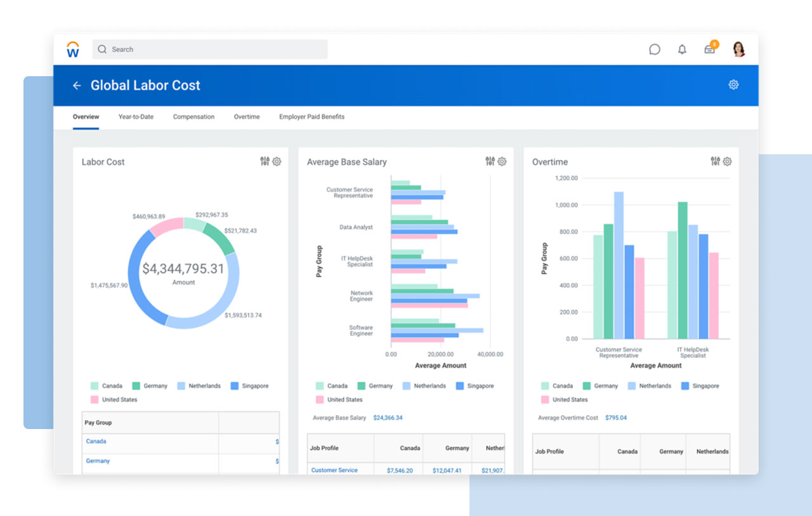This screenshot has height=516, width=812.
Task: Click in the Search field
Action: [209, 50]
